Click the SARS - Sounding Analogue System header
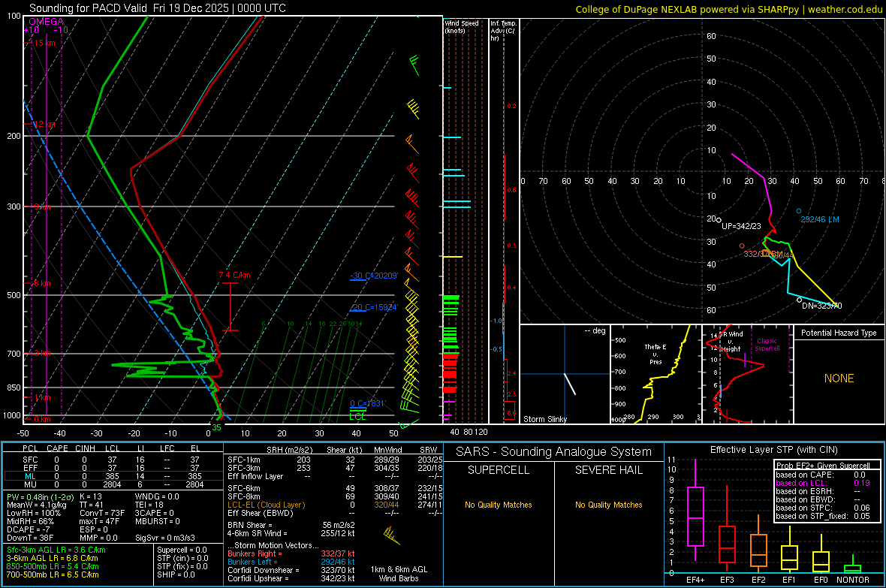 (553, 452)
